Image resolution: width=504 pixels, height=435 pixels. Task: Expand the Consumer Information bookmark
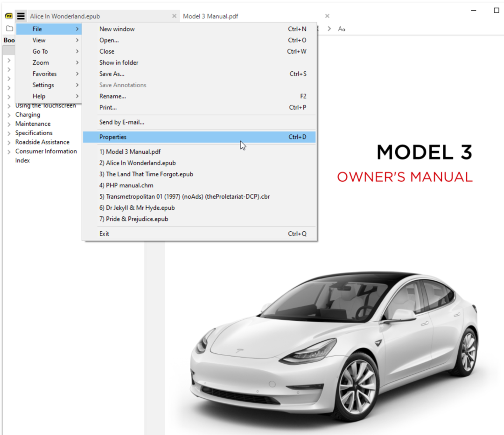pyautogui.click(x=9, y=152)
